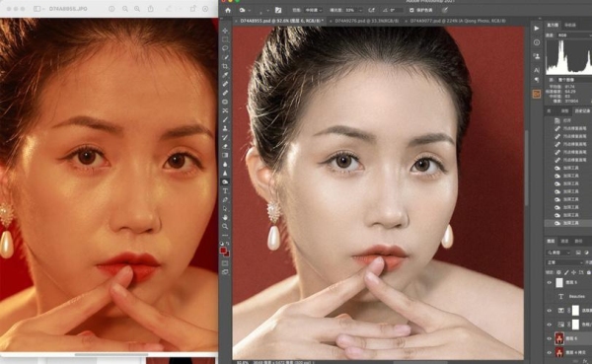Viewport: 592px width, 364px height.
Task: Click the foreground color swatch
Action: coord(224,250)
